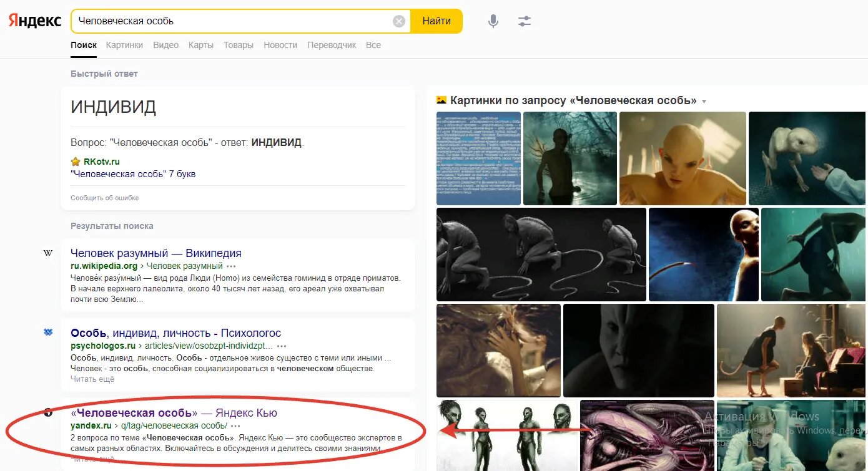The width and height of the screenshot is (868, 471).
Task: Click Читать ещё under Психологос snippet
Action: pos(92,379)
